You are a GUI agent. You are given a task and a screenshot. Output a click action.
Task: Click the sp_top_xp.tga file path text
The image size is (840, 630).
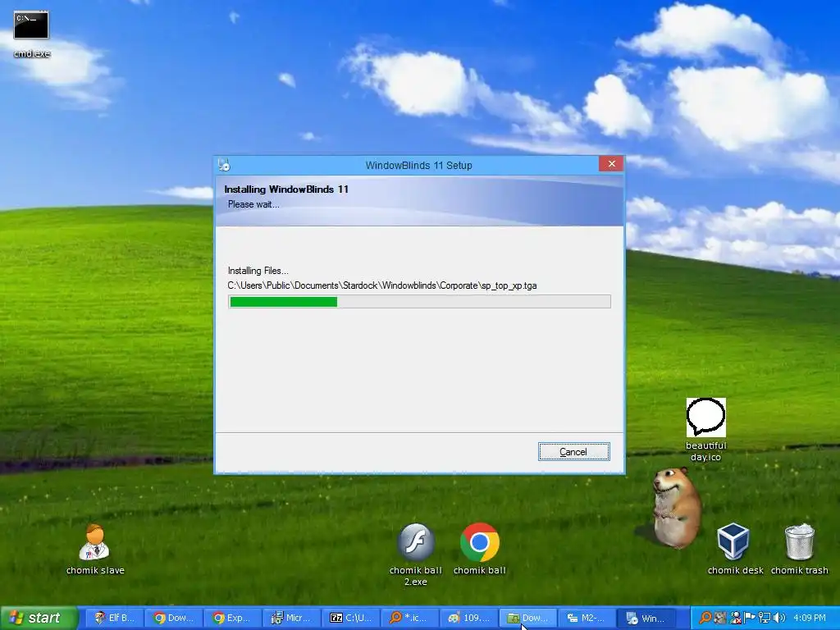click(382, 285)
